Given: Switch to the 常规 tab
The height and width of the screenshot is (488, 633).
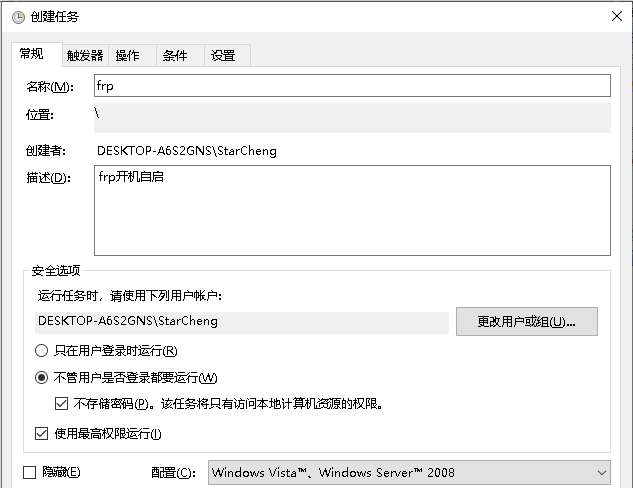Looking at the screenshot, I should pyautogui.click(x=31, y=54).
